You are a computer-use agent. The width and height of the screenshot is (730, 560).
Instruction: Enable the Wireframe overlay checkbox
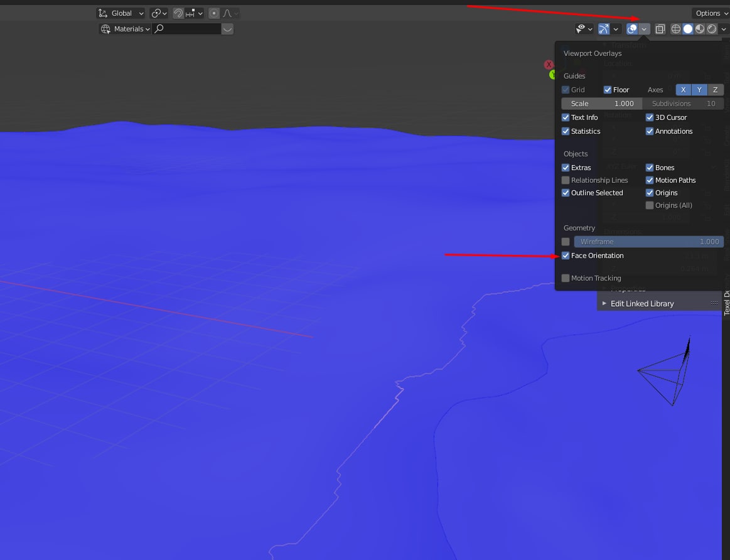565,242
